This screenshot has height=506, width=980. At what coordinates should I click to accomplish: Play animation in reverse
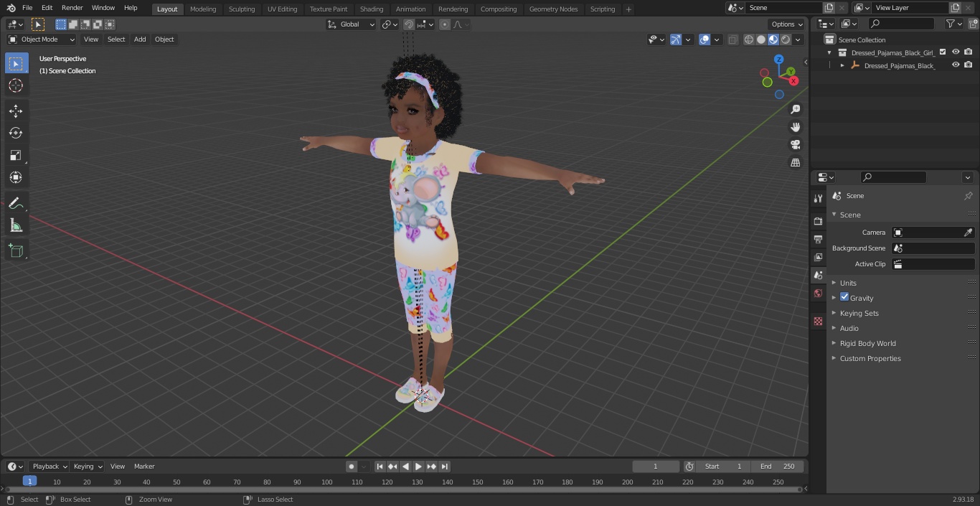tap(406, 467)
